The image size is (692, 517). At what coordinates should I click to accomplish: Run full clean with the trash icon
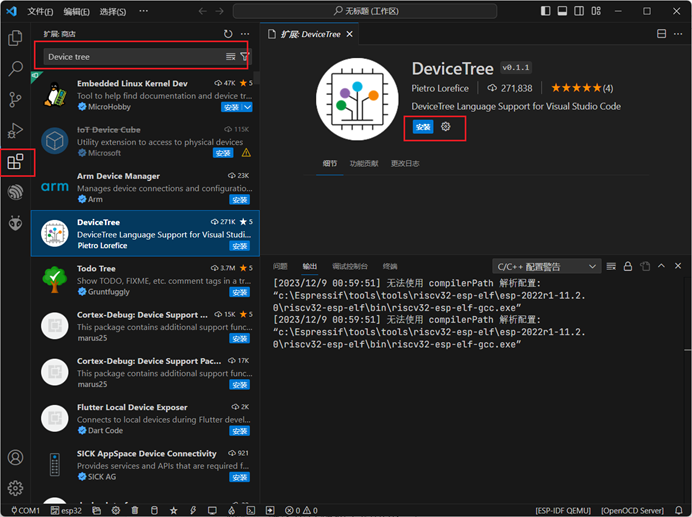pyautogui.click(x=135, y=510)
